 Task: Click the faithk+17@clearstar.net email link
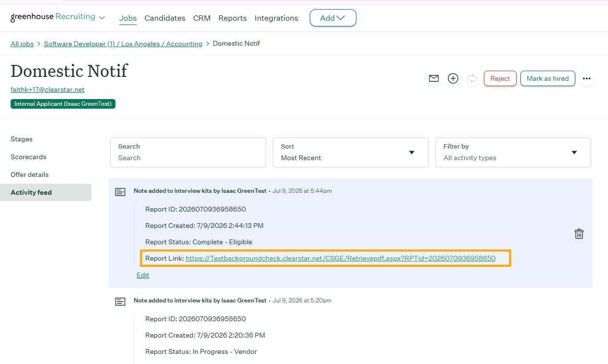coord(48,89)
